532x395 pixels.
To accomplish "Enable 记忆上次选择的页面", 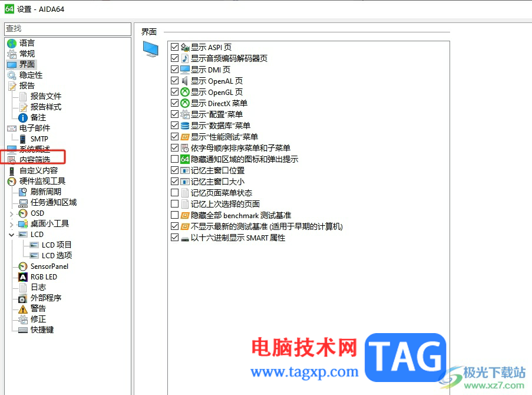I will point(175,204).
